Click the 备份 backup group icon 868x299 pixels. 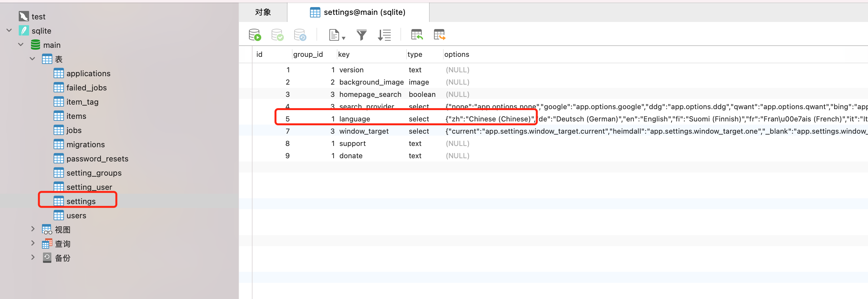click(47, 258)
